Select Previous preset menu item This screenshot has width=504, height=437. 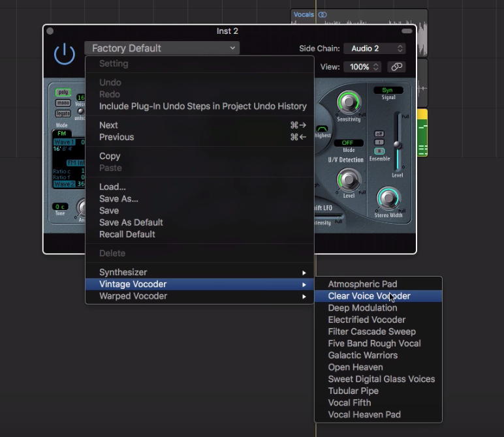click(x=200, y=137)
